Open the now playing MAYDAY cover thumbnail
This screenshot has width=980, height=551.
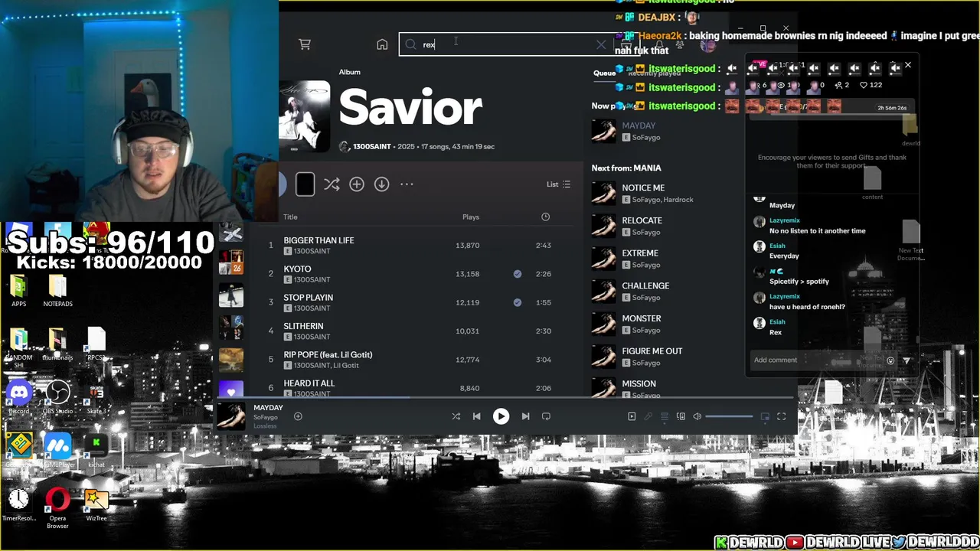click(x=230, y=416)
